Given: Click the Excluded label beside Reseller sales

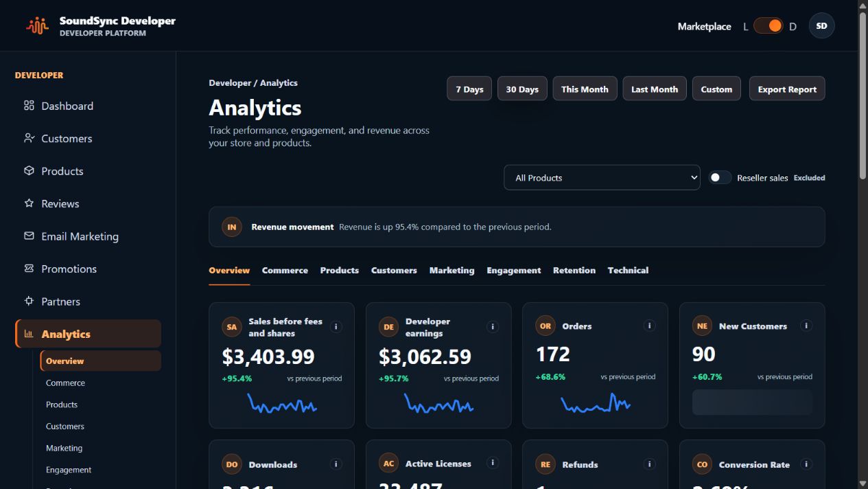Looking at the screenshot, I should pos(810,178).
